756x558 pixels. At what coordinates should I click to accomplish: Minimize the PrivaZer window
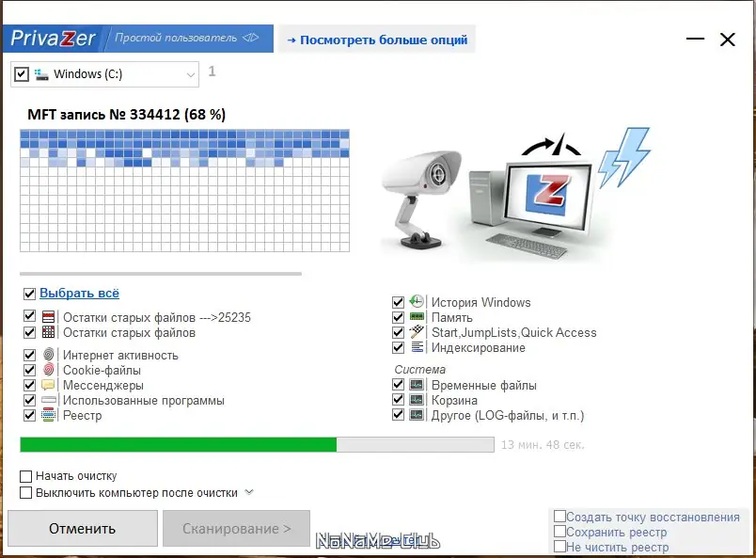(695, 39)
